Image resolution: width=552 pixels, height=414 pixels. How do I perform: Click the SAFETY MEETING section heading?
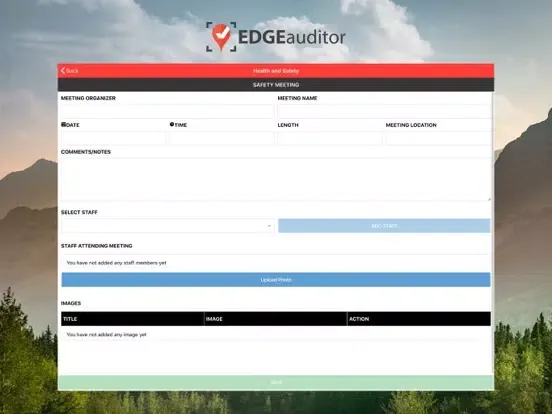tap(276, 85)
